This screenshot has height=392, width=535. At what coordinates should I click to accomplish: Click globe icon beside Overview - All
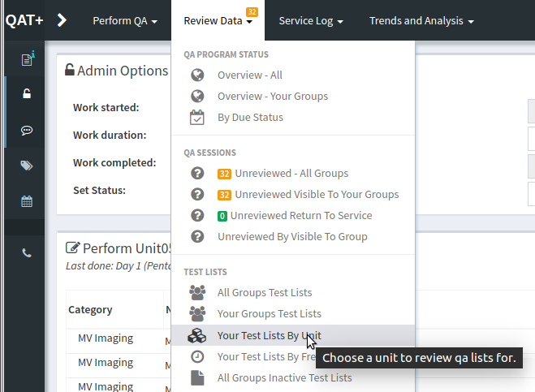[x=197, y=75]
